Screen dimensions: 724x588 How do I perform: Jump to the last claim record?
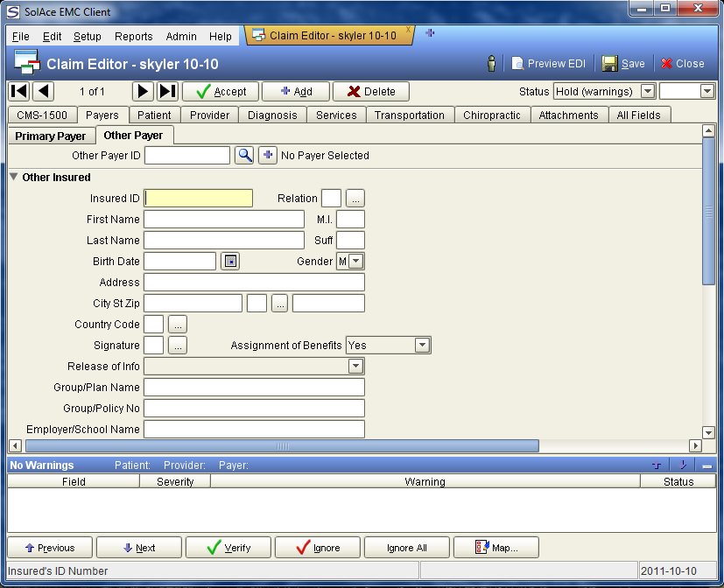[167, 91]
